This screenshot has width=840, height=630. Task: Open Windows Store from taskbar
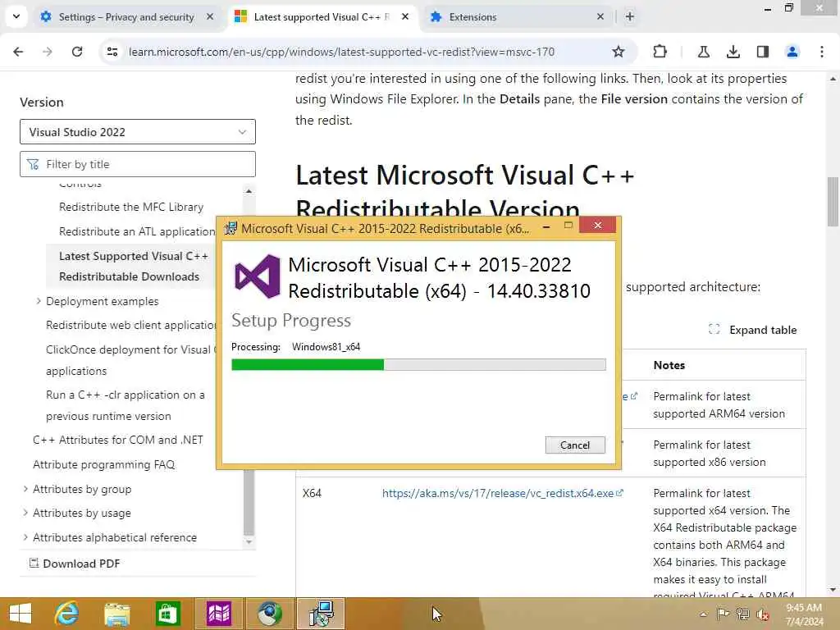[x=167, y=614]
